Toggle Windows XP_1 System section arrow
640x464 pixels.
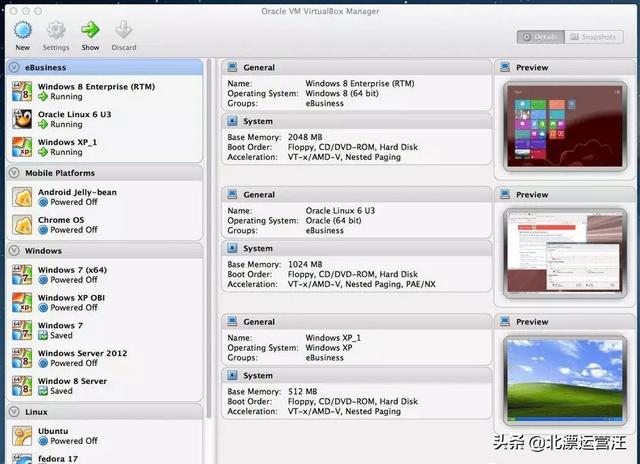(x=232, y=375)
